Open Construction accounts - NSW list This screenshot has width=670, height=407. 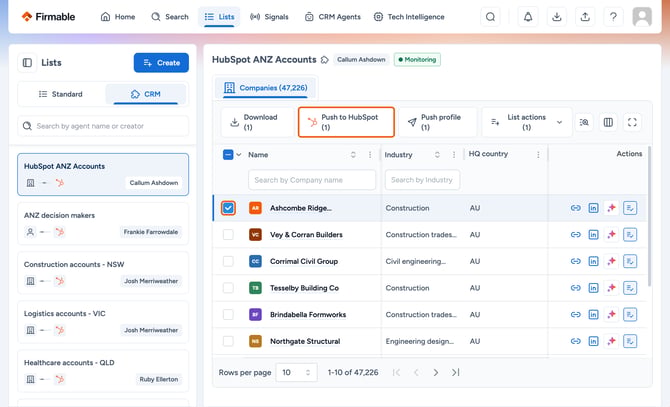(x=103, y=272)
